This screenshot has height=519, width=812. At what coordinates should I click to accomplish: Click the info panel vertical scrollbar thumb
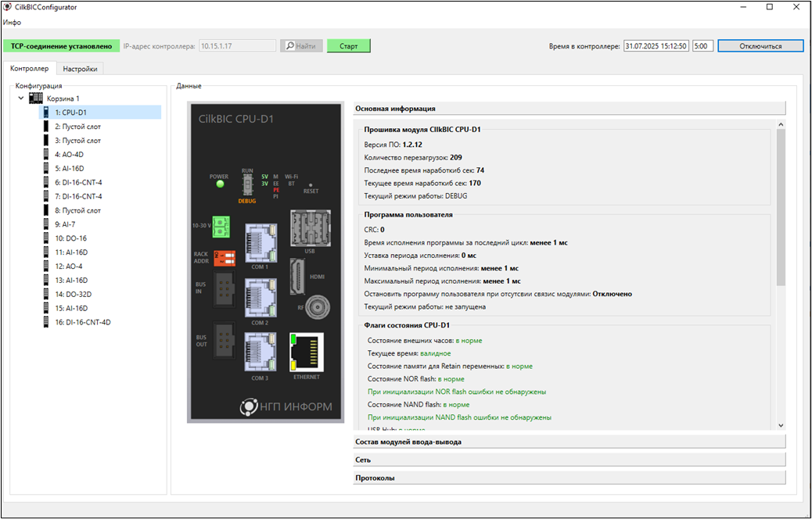coord(781,207)
